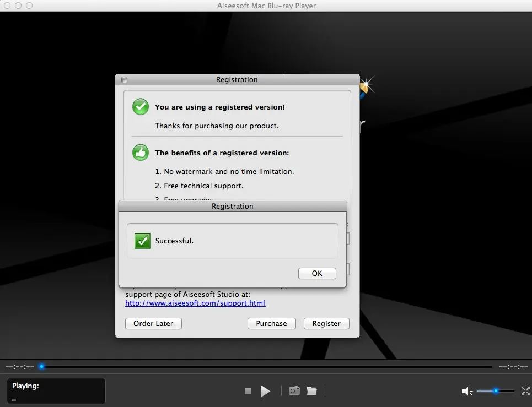Screen dimensions: 532x407
Task: Click the stop playback button
Action: pos(248,391)
